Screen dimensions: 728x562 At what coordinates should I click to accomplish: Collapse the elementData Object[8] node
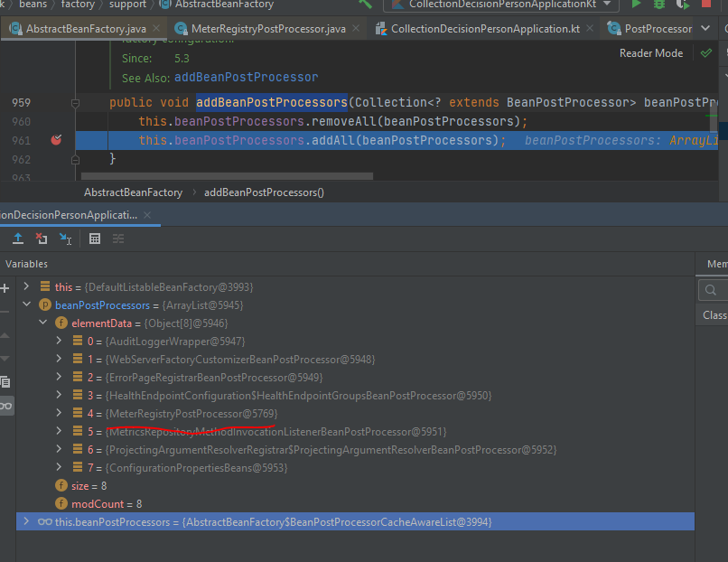[42, 323]
